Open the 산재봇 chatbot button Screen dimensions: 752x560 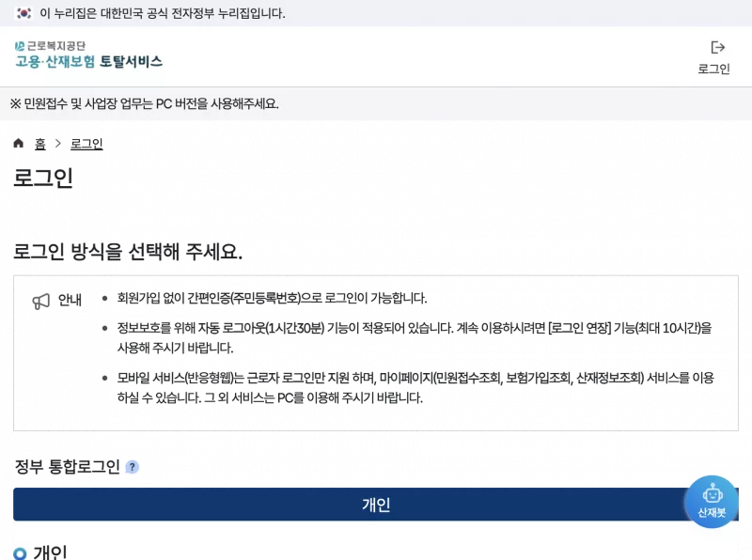click(x=713, y=502)
